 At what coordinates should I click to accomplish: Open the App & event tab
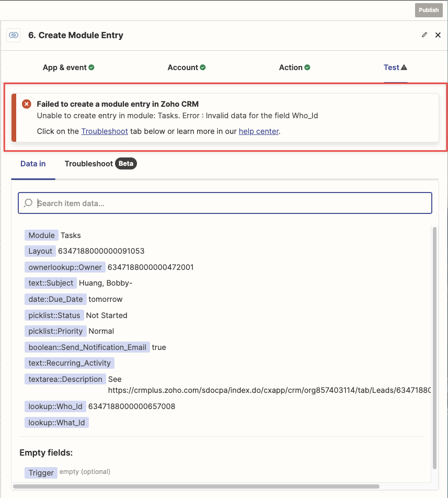pos(68,67)
